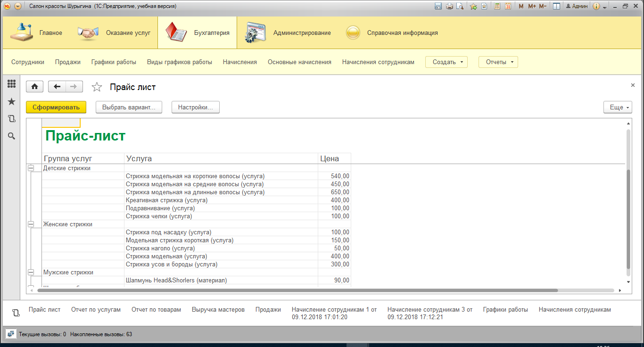Switch to Выручка мастеров window

[x=218, y=310]
